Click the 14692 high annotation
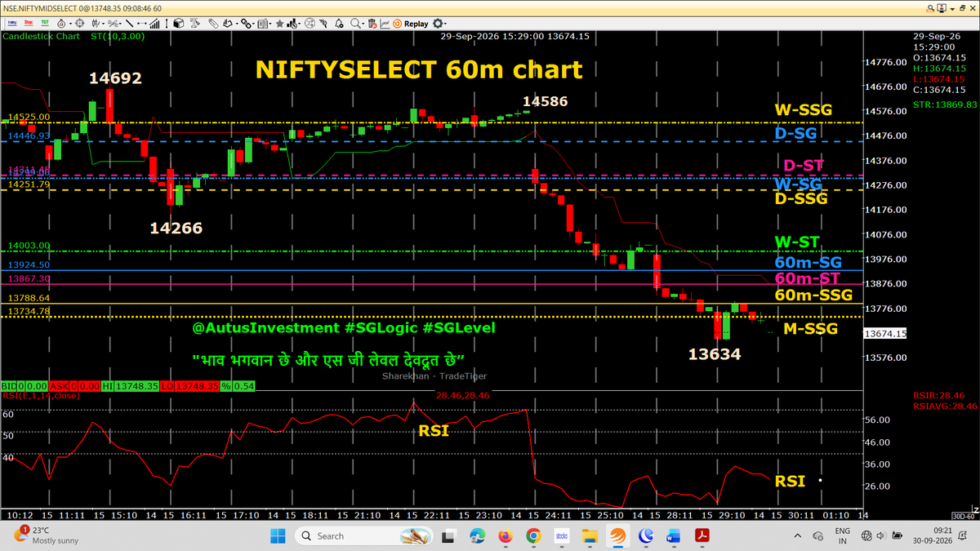This screenshot has height=551, width=980. (x=115, y=78)
